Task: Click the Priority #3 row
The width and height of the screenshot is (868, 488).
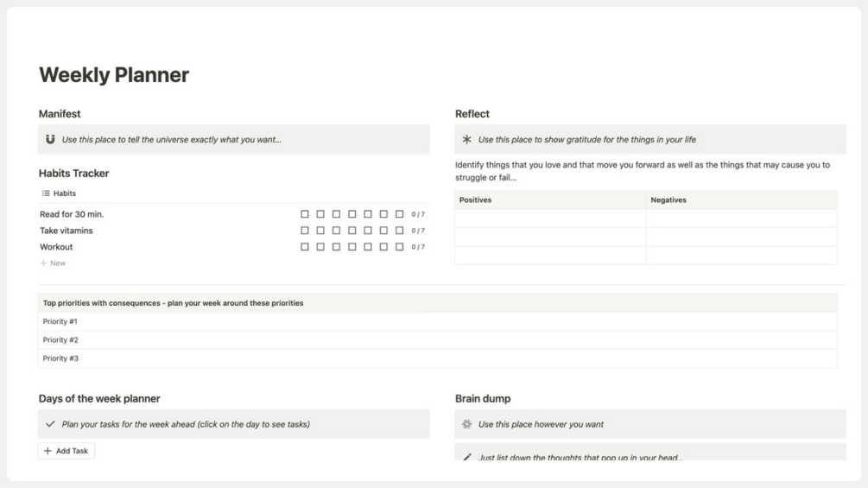Action: [x=60, y=358]
